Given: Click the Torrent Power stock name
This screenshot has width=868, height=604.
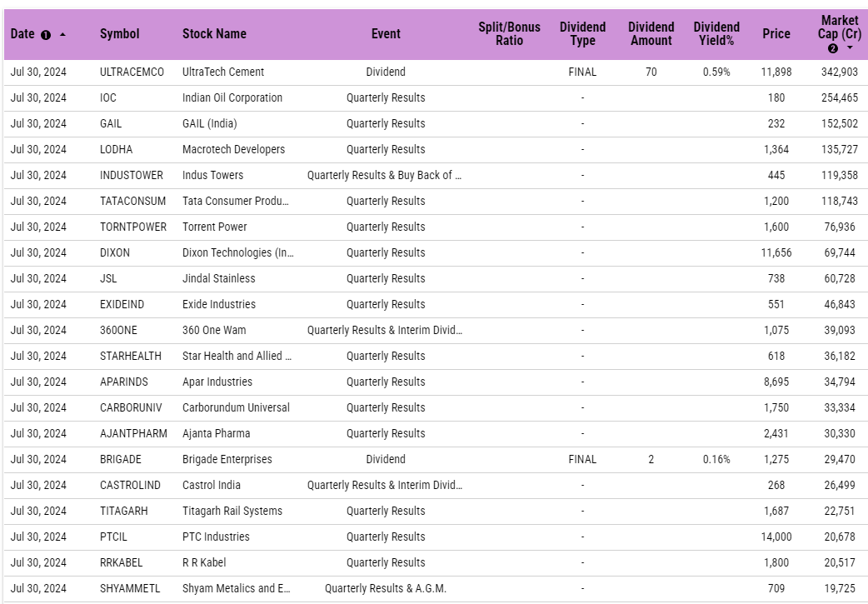Looking at the screenshot, I should (215, 227).
